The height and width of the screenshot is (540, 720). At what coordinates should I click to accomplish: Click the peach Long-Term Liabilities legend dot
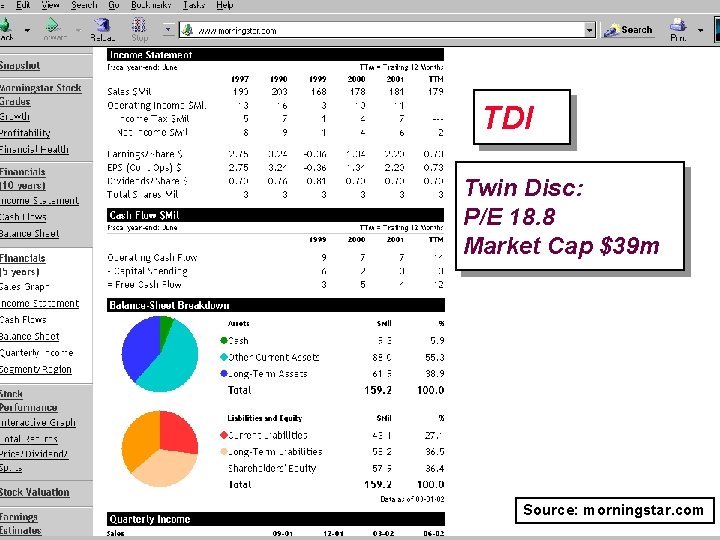(224, 451)
